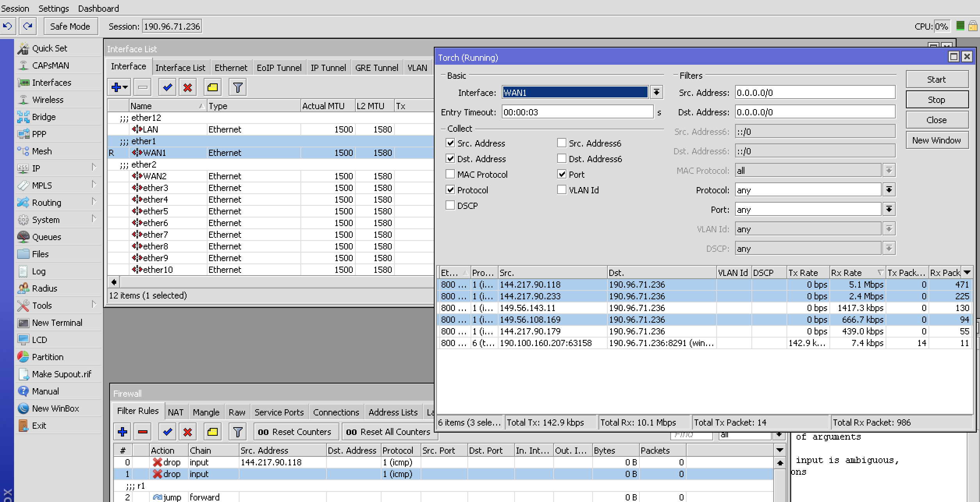Click the red X disable icon in Firewall toolbar
This screenshot has height=502, width=980.
pos(188,432)
